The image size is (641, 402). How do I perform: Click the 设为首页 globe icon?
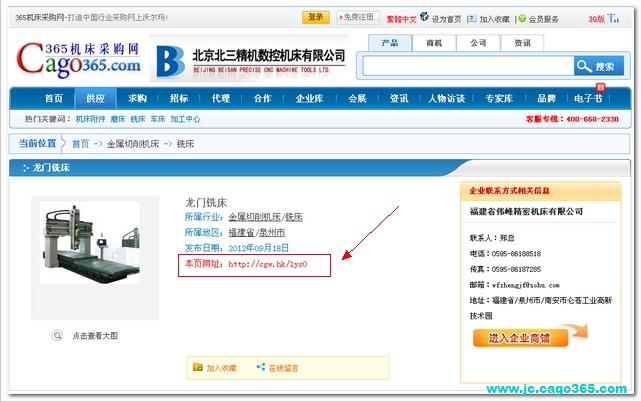(424, 17)
